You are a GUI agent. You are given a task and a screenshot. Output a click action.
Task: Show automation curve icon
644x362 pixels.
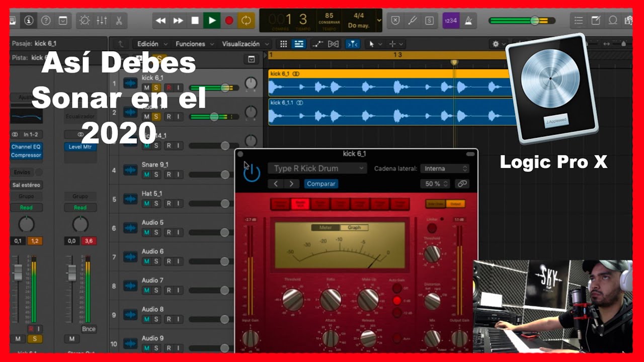[317, 44]
